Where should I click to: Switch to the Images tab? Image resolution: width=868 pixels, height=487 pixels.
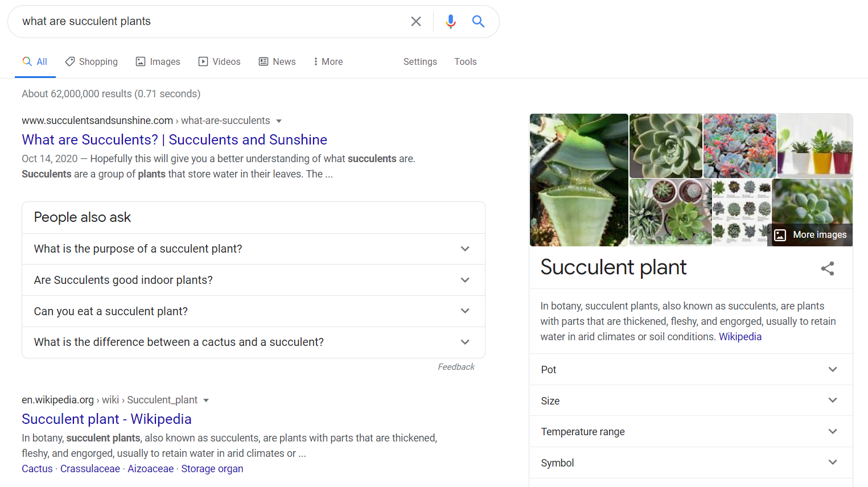point(158,61)
